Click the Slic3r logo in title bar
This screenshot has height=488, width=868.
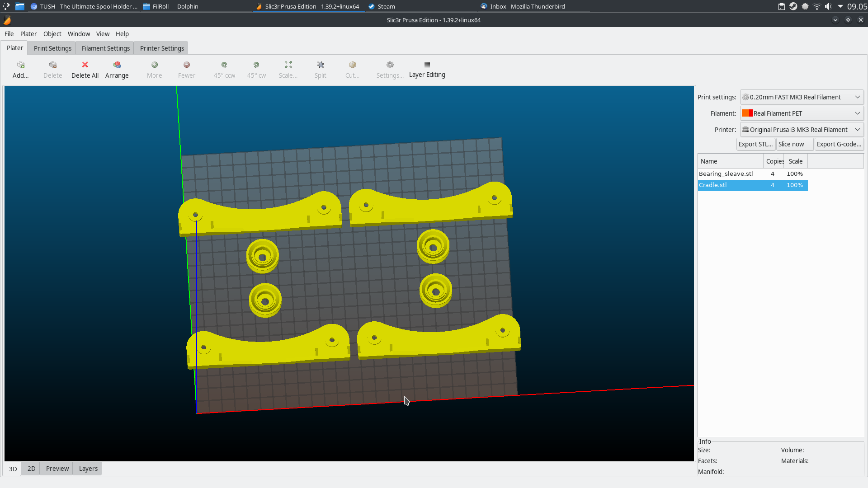[x=7, y=20]
